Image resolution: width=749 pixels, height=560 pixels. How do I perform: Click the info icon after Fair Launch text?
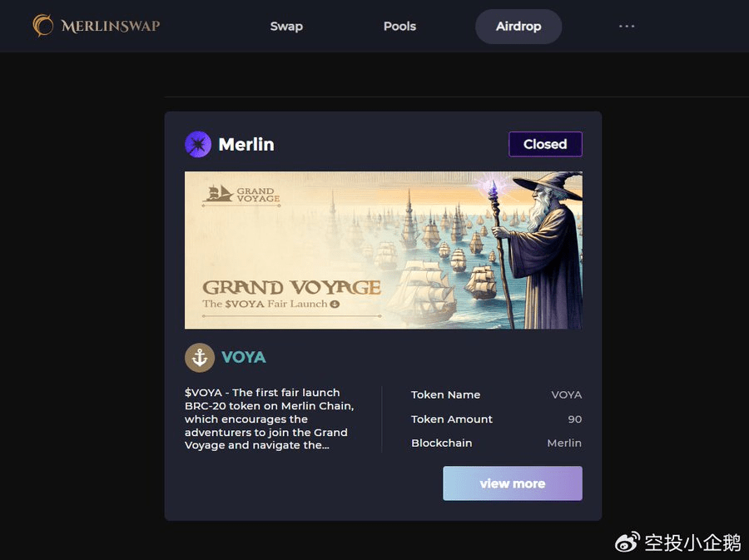point(335,304)
